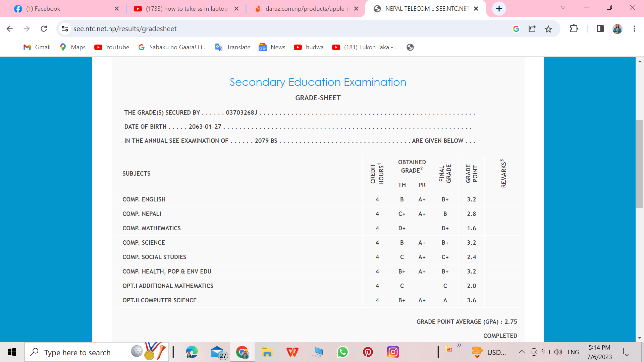This screenshot has width=644, height=362.
Task: View site information icon in address bar
Action: click(x=65, y=29)
